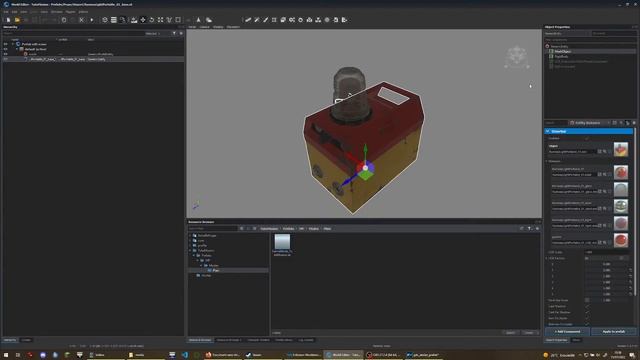Screen dimensions: 640x360
Task: Collapse the top world node in Hierarchy
Action: [x=13, y=44]
